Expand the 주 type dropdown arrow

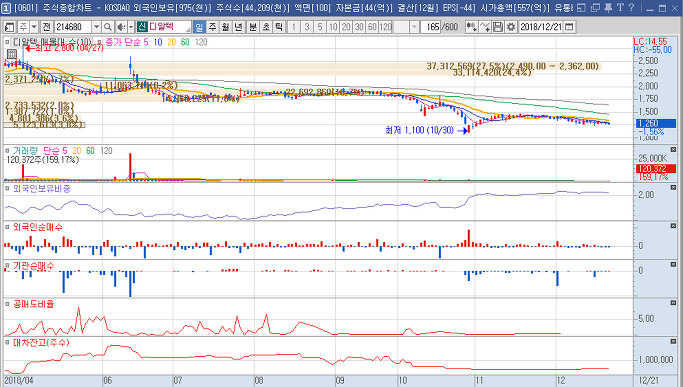coord(34,27)
